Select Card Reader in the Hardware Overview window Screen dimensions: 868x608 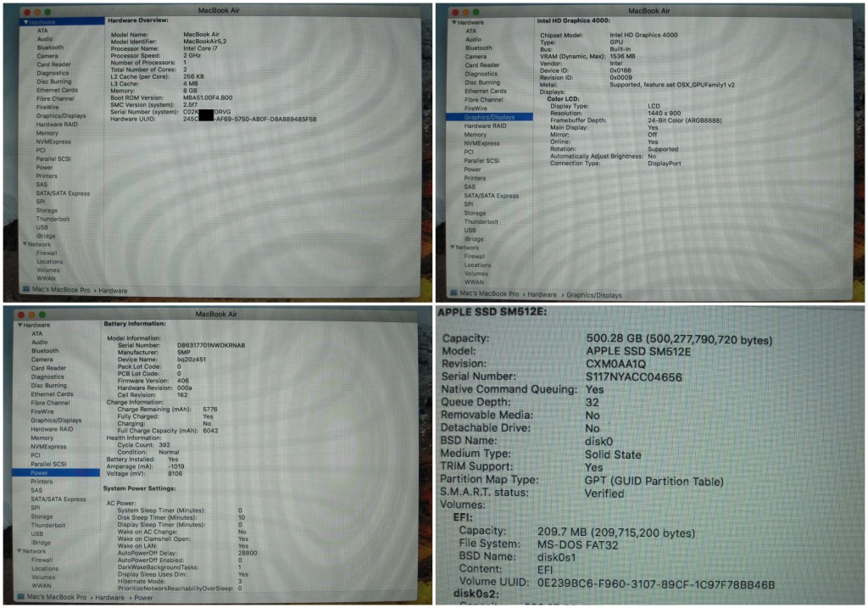coord(53,64)
